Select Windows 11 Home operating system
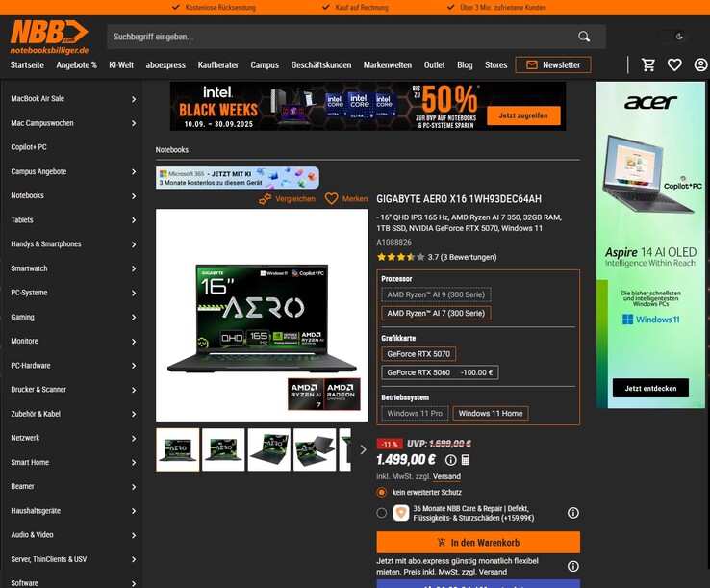Viewport: 710px width, 588px height. click(x=491, y=413)
